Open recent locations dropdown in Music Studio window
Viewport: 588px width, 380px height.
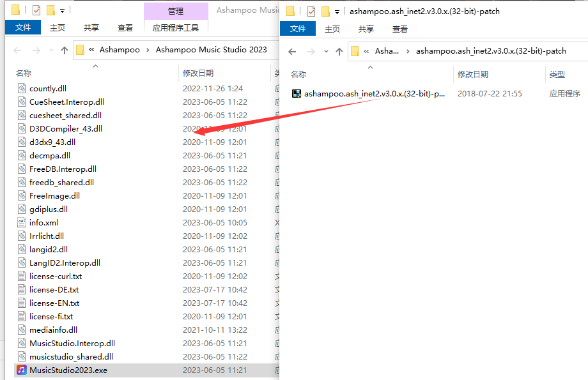click(51, 50)
